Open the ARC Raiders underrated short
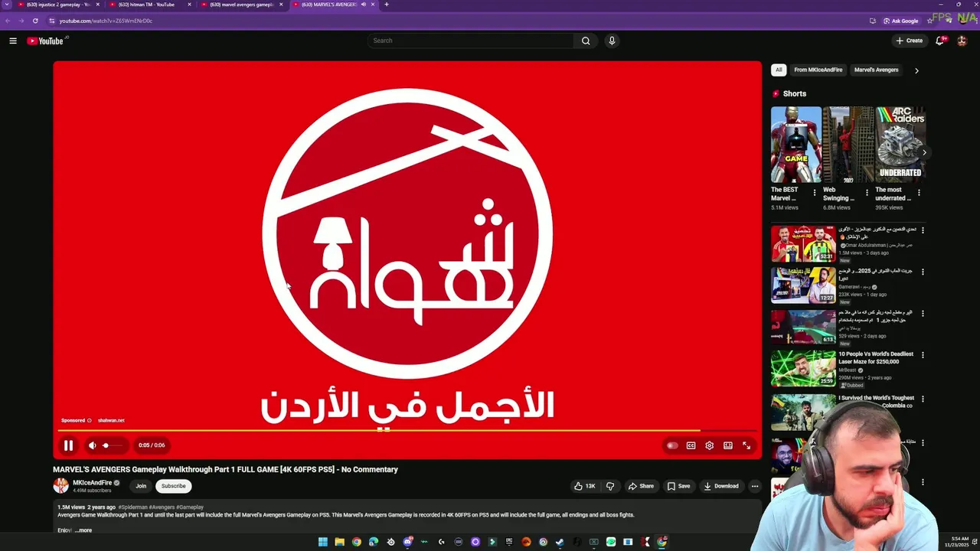This screenshot has width=980, height=551. click(900, 145)
